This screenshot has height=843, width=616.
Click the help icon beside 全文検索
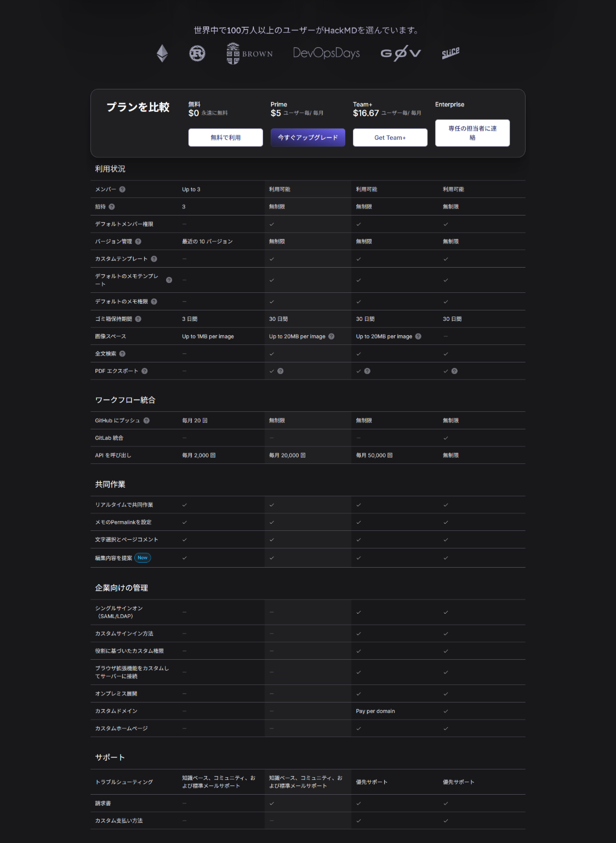(x=122, y=354)
